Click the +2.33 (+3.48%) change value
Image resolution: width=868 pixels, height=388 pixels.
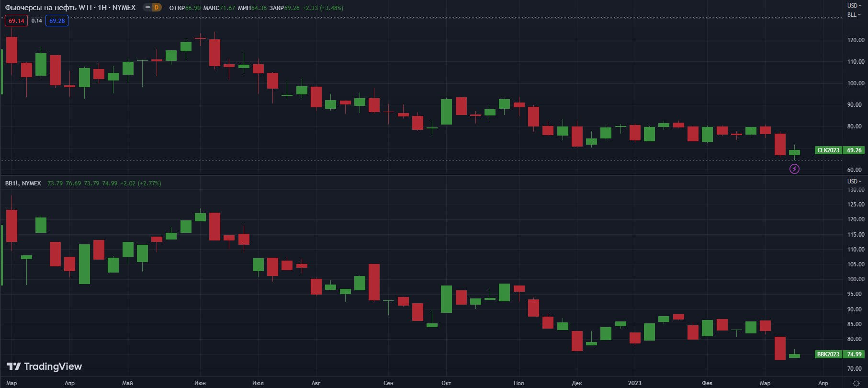[323, 8]
